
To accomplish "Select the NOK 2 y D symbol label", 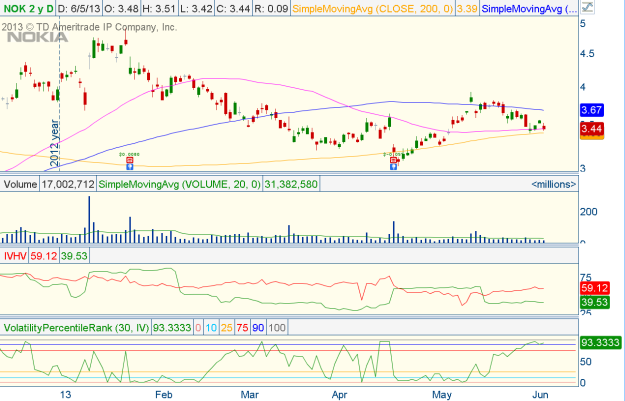I will (x=28, y=10).
